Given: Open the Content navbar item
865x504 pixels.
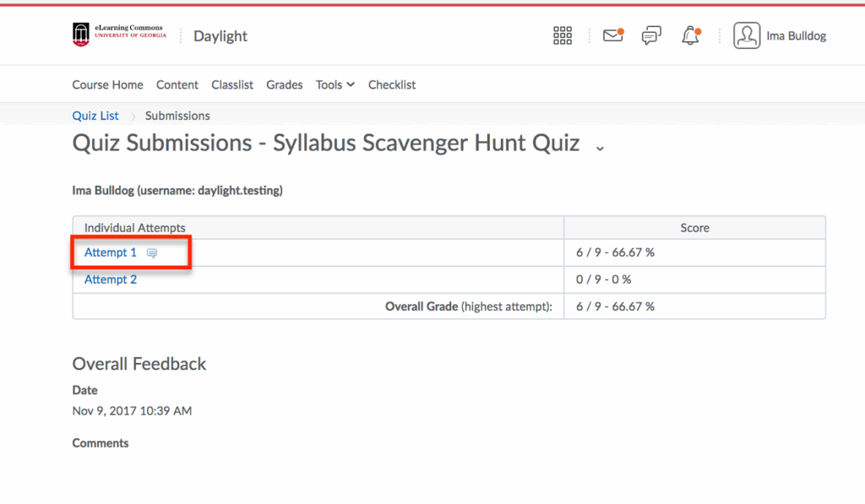Looking at the screenshot, I should pos(177,84).
